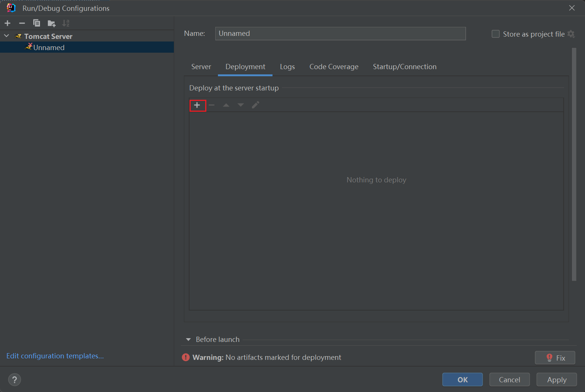
Task: Click the Name input field
Action: pos(340,34)
